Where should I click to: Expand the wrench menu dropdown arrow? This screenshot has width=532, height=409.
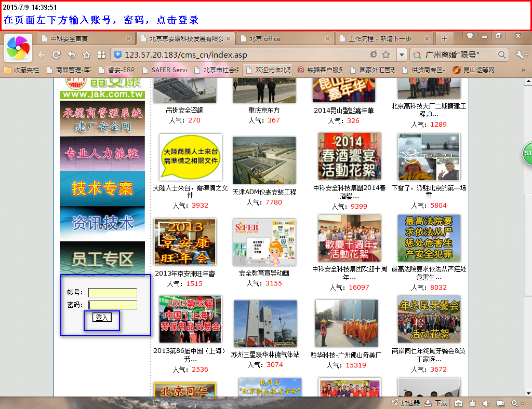pyautogui.click(x=526, y=54)
